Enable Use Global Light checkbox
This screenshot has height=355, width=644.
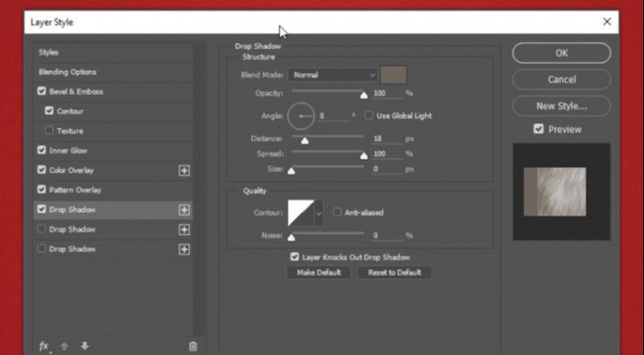(x=369, y=115)
